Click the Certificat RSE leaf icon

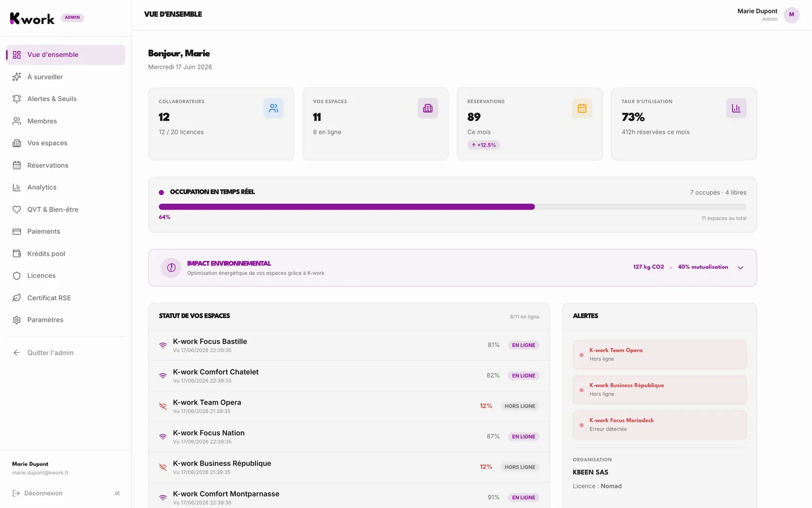click(17, 298)
